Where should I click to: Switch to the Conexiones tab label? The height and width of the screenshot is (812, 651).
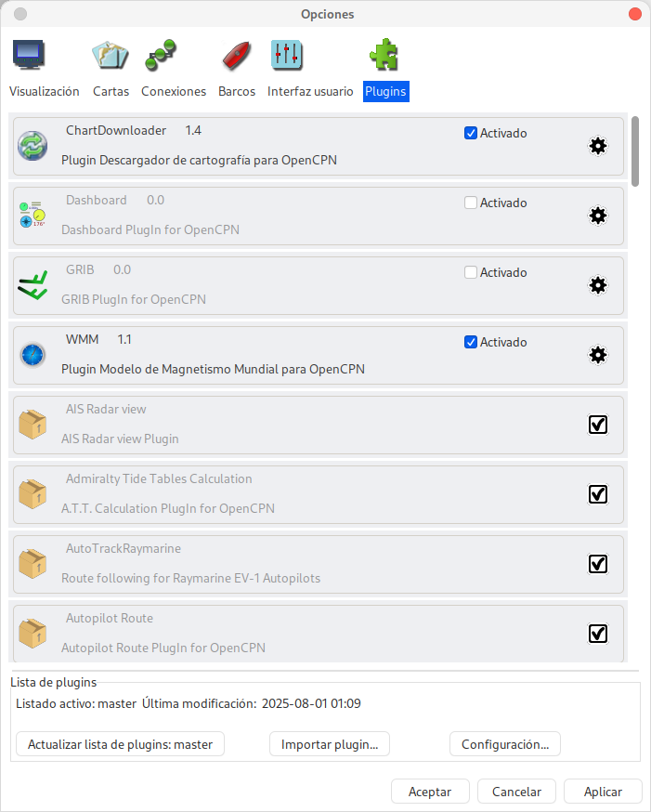174,91
